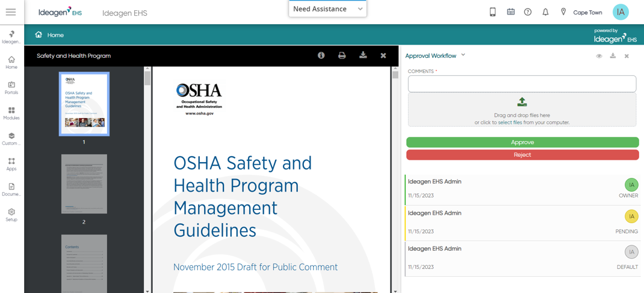Click the Home breadcrumb link

click(x=55, y=35)
